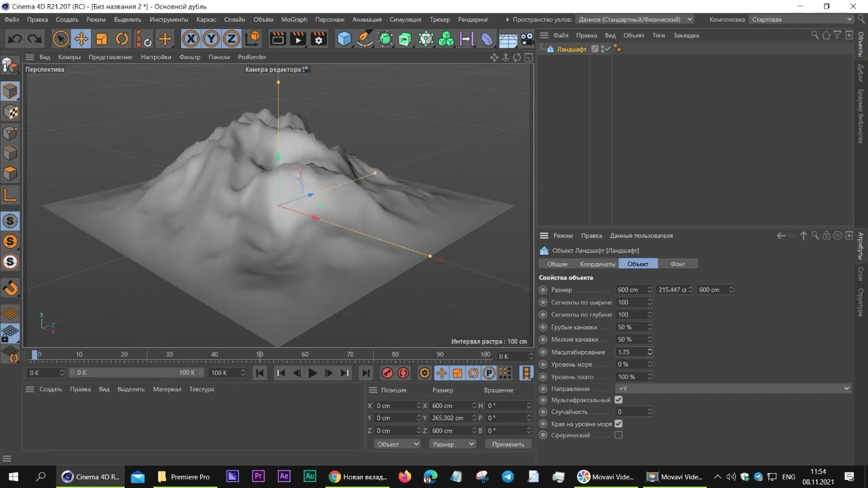Switch to Model mode in left sidebar
The image size is (868, 488).
(10, 91)
